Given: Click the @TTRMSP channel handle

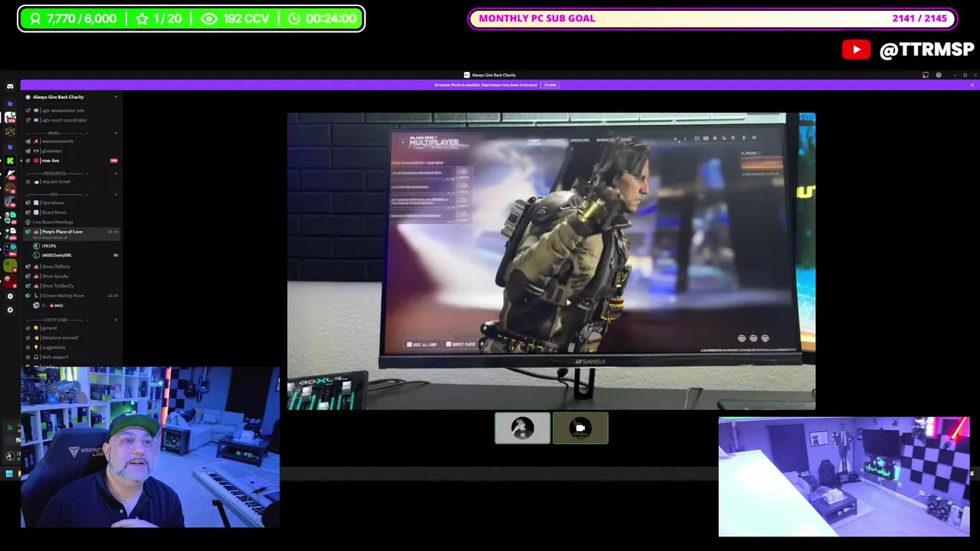Looking at the screenshot, I should click(926, 51).
